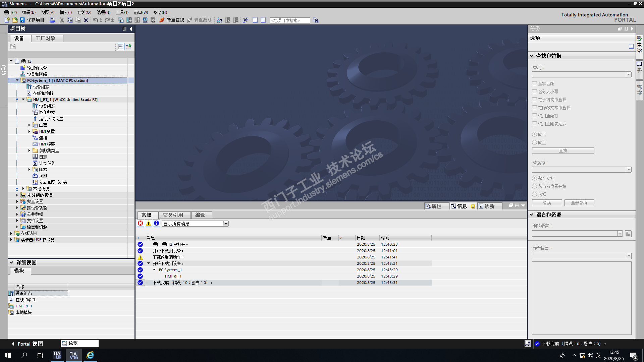Viewport: 644px width, 362px height.
Task: Show only error messages filter icon
Action: (141, 224)
